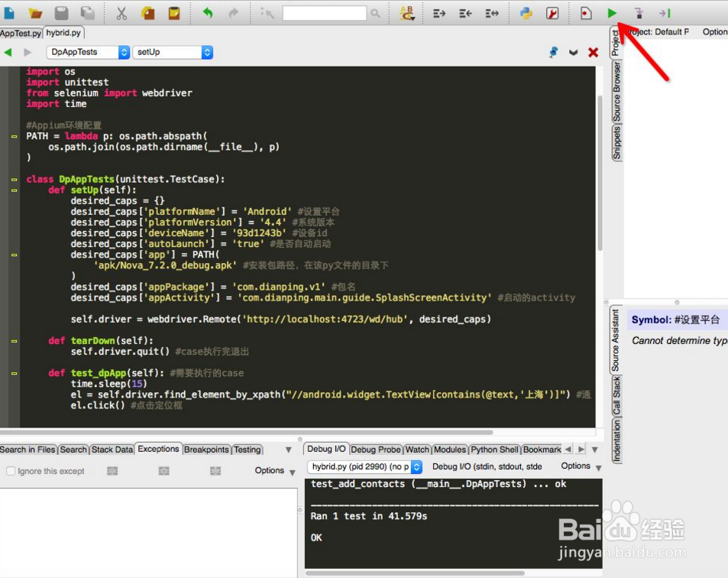This screenshot has height=578, width=728.
Task: Go forward with the gray right arrow
Action: [x=28, y=52]
